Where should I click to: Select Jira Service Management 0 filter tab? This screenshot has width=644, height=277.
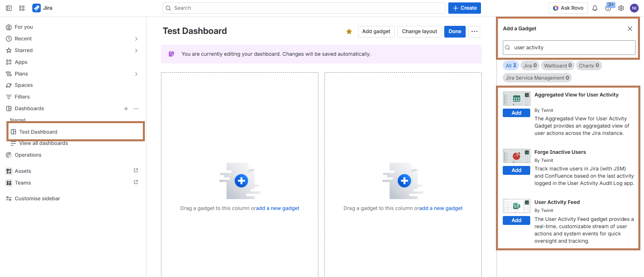(537, 78)
